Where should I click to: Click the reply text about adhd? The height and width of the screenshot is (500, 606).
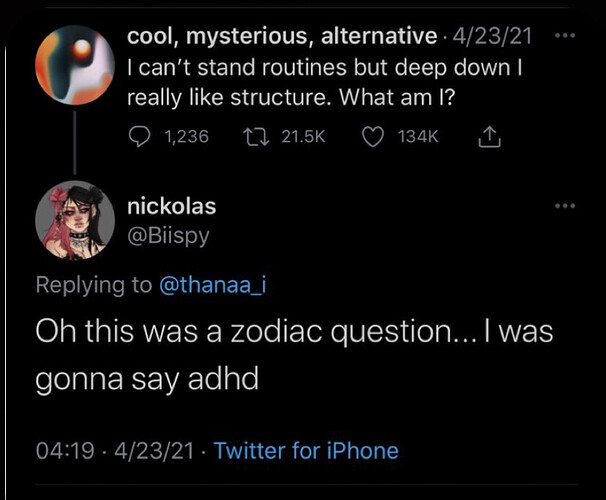point(295,354)
